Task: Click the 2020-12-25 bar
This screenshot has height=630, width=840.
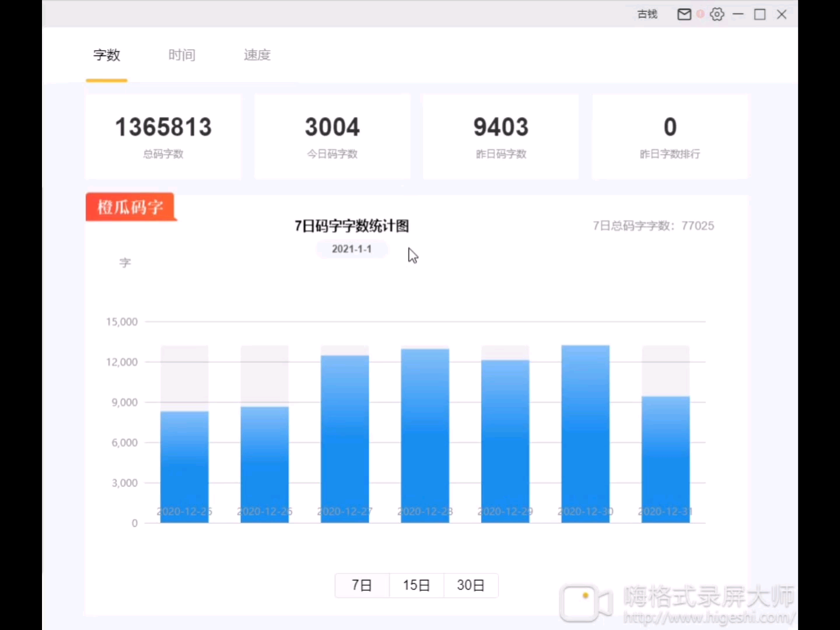Action: pyautogui.click(x=184, y=467)
